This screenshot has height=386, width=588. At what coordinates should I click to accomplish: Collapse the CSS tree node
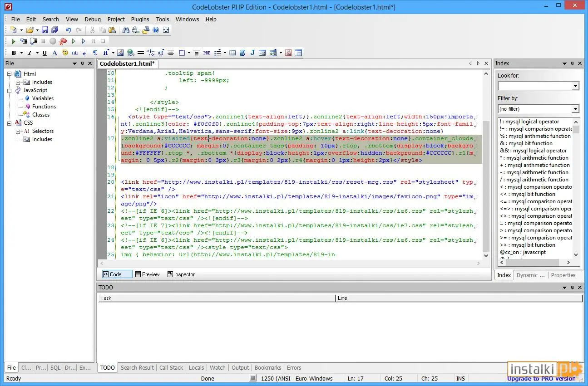pyautogui.click(x=10, y=123)
